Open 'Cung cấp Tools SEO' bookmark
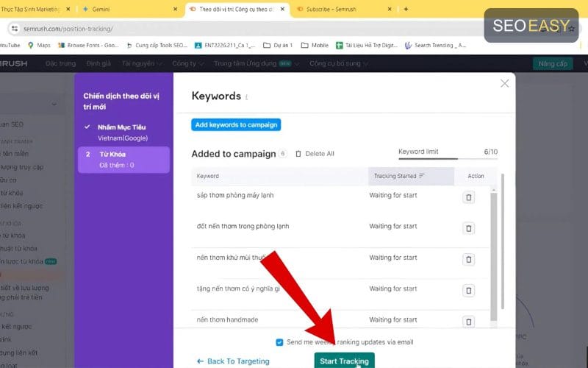Viewport: 588px width, 368px height. (157, 45)
